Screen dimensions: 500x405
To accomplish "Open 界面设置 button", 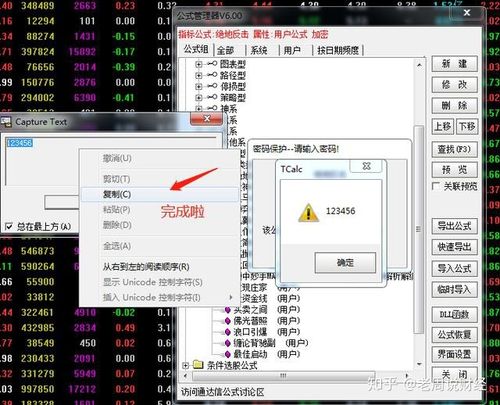I will coord(454,354).
